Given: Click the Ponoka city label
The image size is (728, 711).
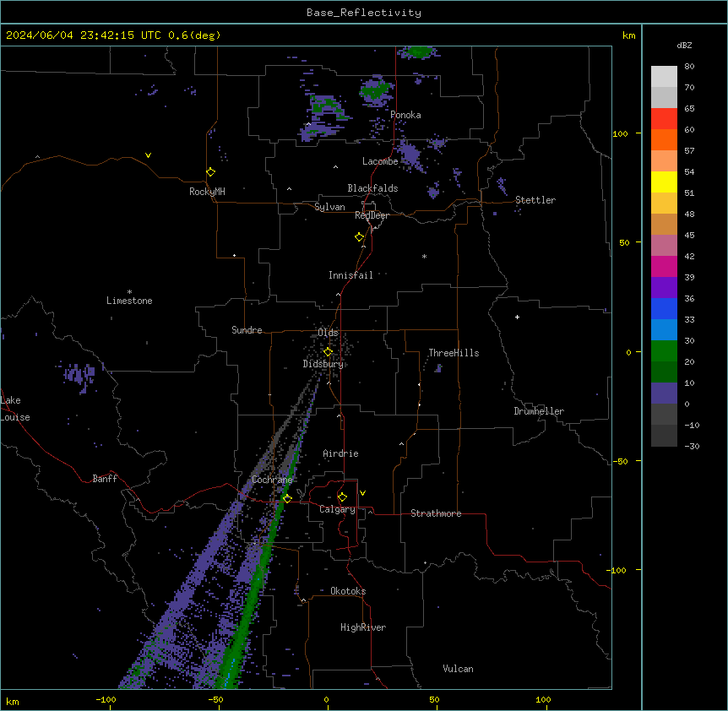Looking at the screenshot, I should pos(405,115).
